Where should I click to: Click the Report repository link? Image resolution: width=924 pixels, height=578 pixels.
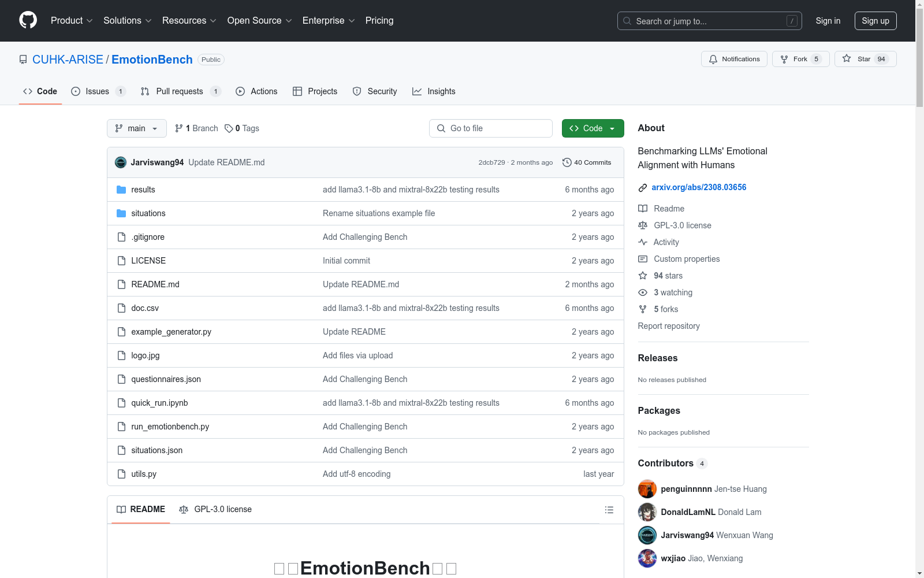tap(669, 326)
